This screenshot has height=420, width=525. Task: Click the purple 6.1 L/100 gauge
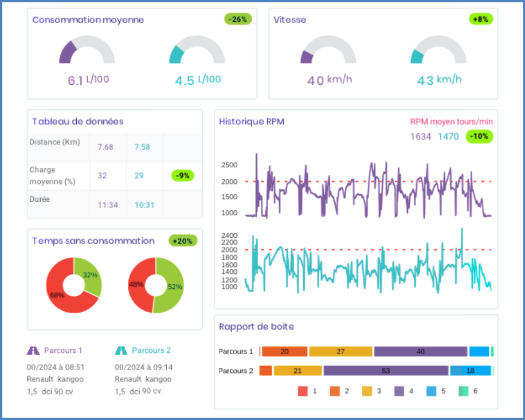[87, 49]
